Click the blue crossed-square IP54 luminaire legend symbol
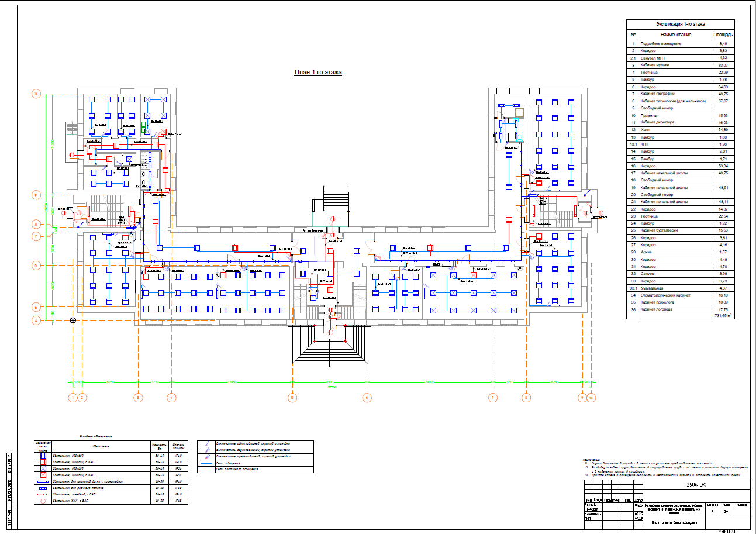This screenshot has width=756, height=534. (x=43, y=468)
